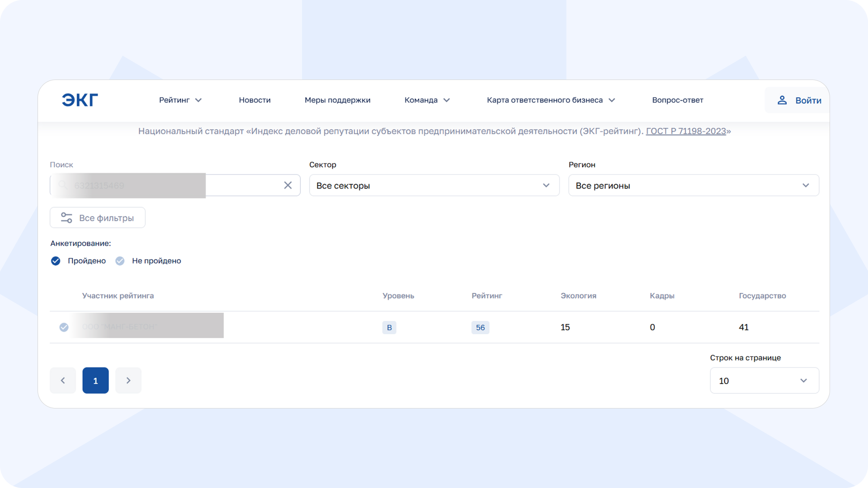Click the Все фильтры button
The height and width of the screenshot is (488, 868).
coord(98,218)
